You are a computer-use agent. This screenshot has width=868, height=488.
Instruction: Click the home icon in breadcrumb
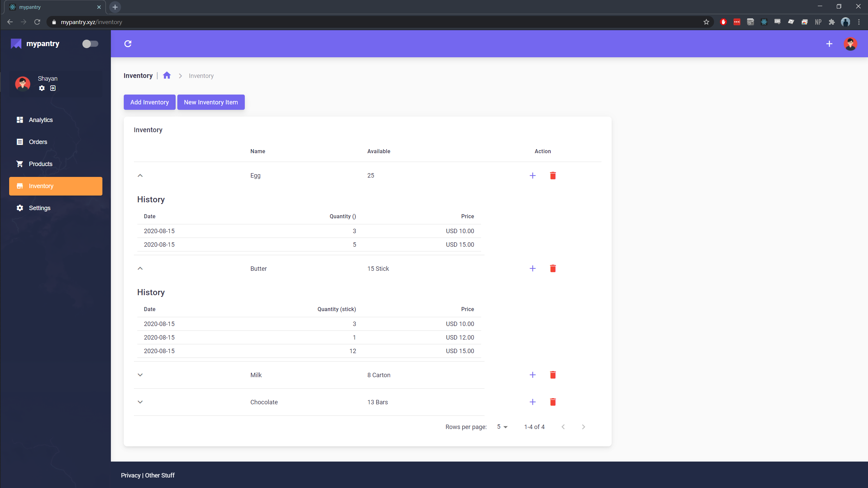coord(166,76)
